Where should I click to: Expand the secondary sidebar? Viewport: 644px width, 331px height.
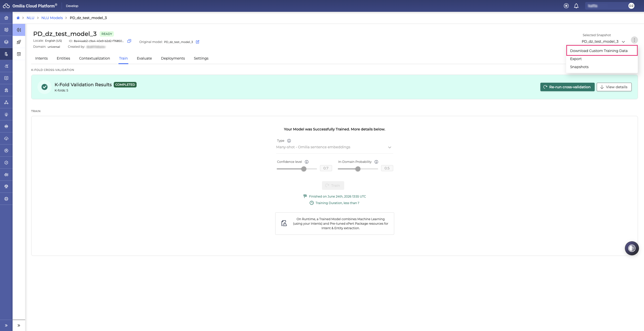(x=19, y=325)
